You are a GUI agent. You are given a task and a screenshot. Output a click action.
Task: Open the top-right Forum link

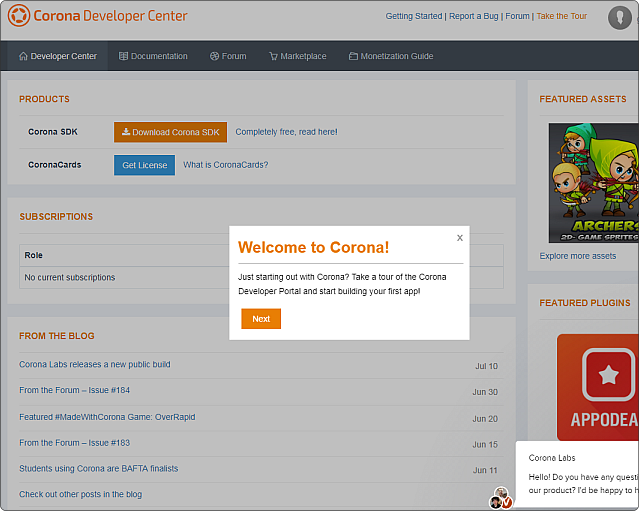click(x=518, y=16)
